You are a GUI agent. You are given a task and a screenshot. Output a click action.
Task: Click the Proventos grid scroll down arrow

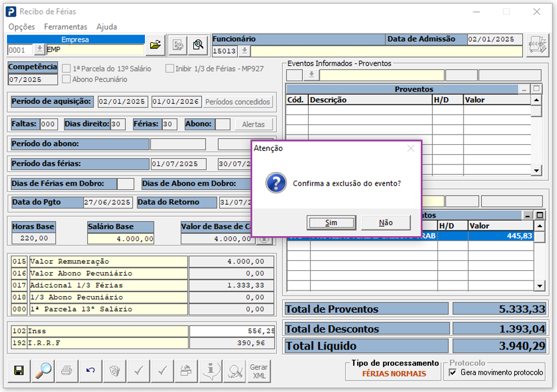[x=536, y=170]
